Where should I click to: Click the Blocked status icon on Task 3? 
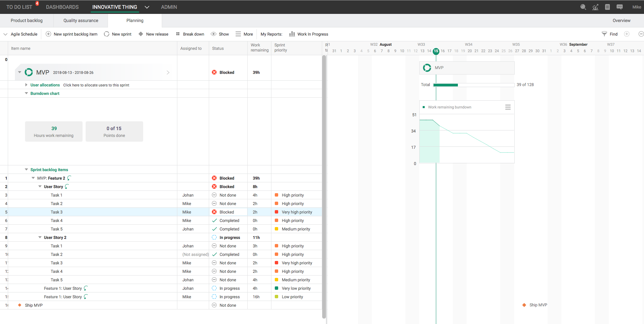point(214,211)
